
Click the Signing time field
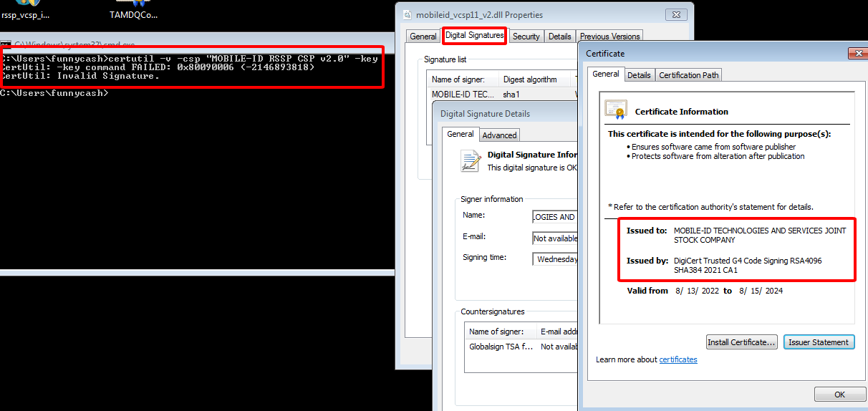(554, 259)
